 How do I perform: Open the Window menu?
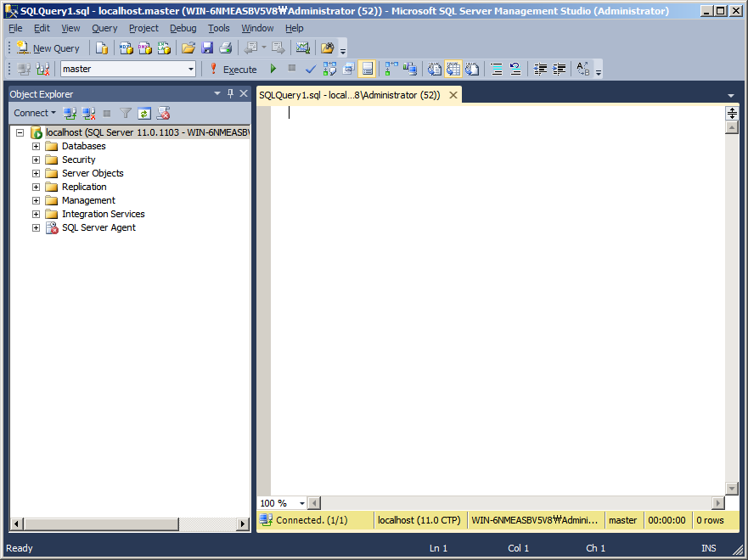pyautogui.click(x=257, y=28)
